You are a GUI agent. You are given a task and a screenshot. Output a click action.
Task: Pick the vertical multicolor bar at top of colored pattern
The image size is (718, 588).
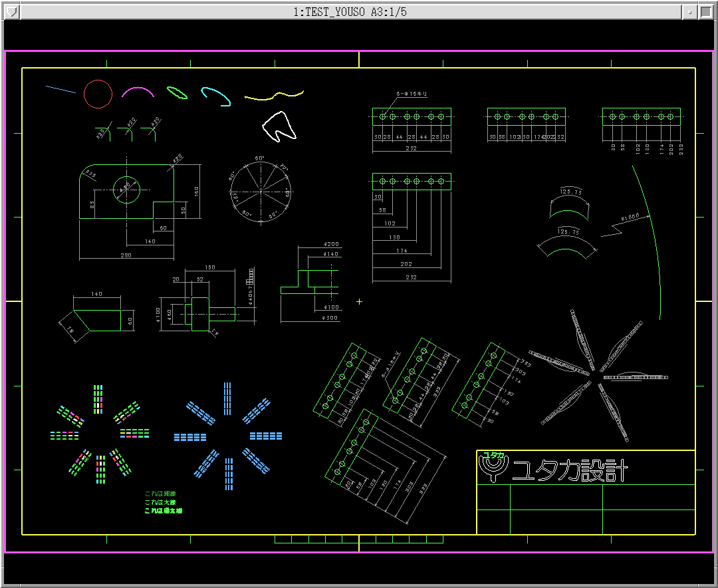(98, 399)
